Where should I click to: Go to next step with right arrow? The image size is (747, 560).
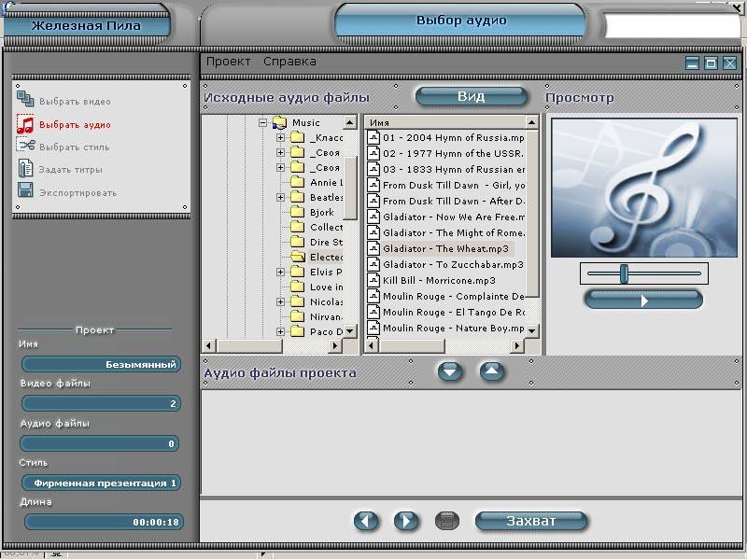click(405, 521)
